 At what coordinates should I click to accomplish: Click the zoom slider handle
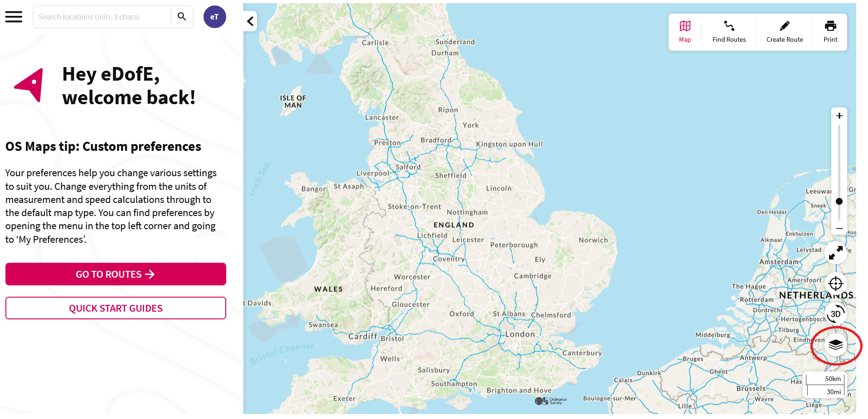[x=839, y=201]
